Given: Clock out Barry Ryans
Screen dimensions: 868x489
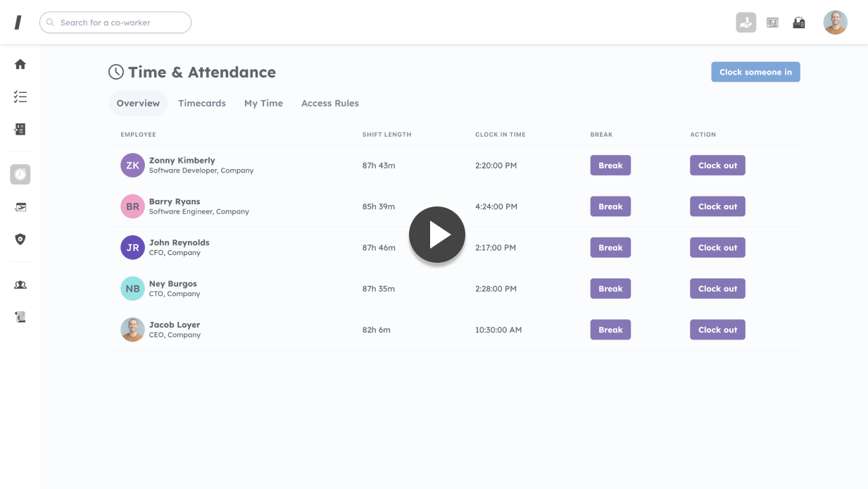Looking at the screenshot, I should point(717,206).
